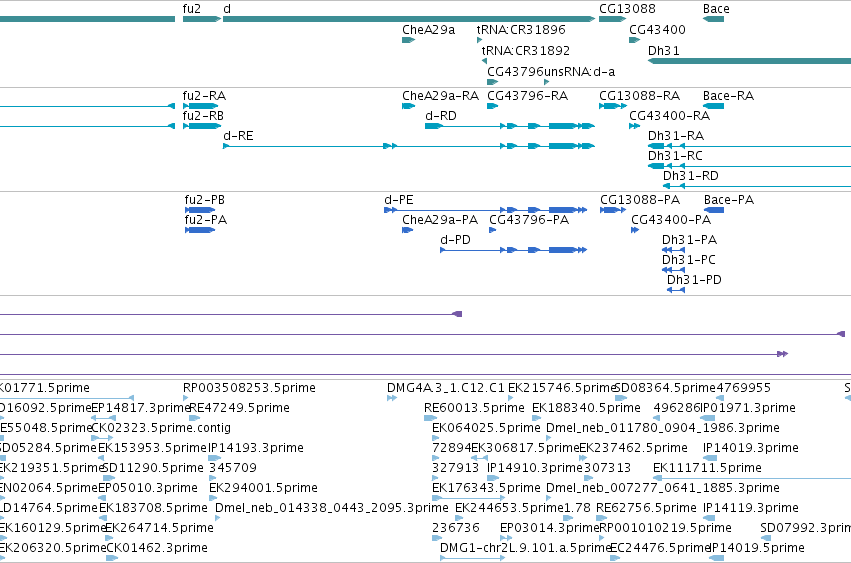Select the Bace gene label
The width and height of the screenshot is (851, 563).
pos(716,9)
